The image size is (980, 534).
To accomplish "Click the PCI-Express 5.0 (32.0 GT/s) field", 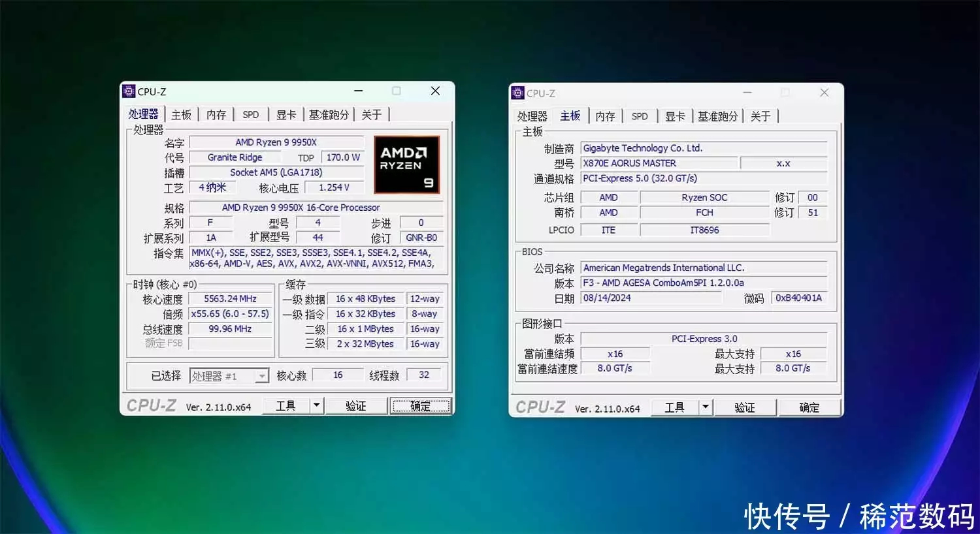I will [x=704, y=178].
